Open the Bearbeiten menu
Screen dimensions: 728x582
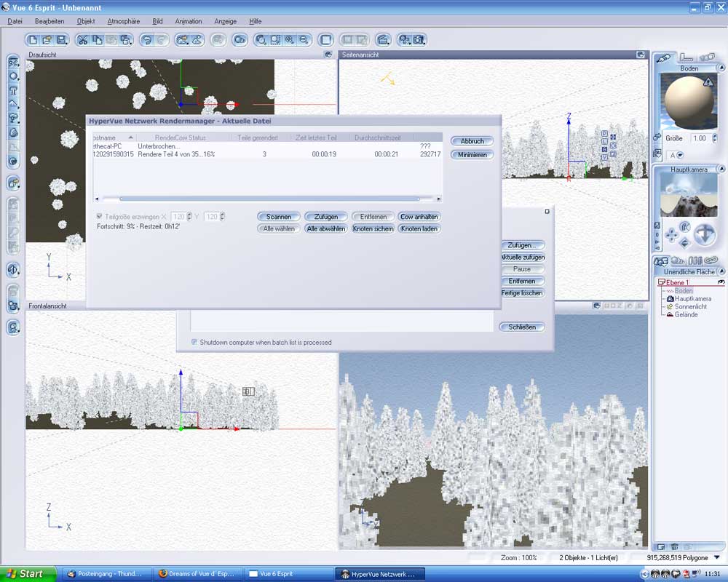50,21
